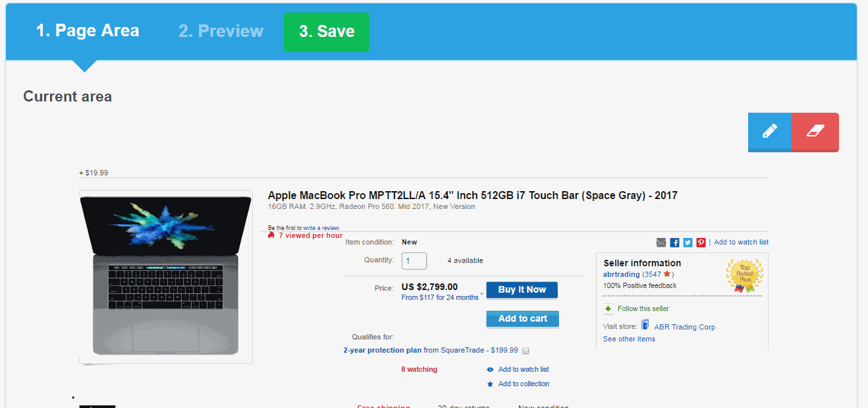Click the MacBook Pro product image

pyautogui.click(x=165, y=276)
